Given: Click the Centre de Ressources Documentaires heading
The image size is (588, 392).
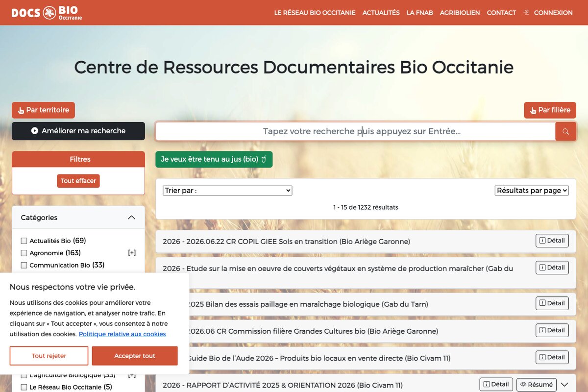Looking at the screenshot, I should pos(294,67).
